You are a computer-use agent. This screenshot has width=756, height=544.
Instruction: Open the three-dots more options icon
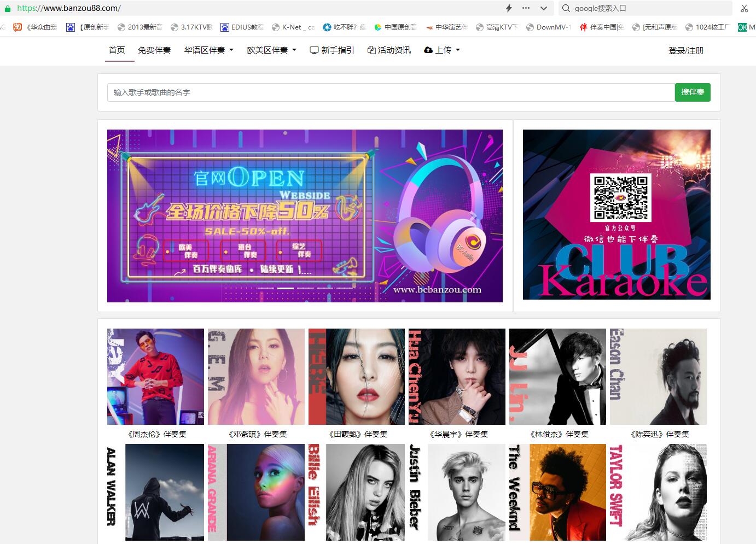point(526,8)
